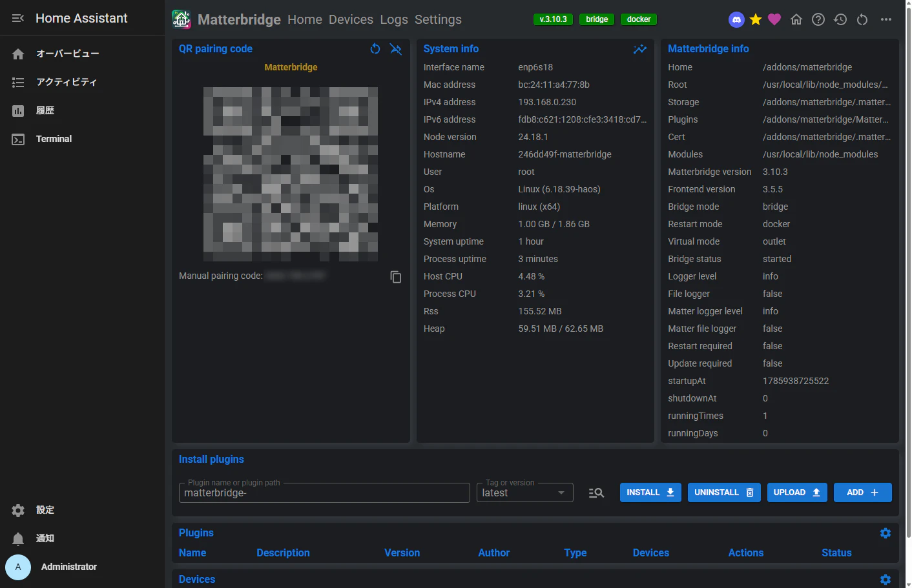Click the 履歴 chart icon

18,110
